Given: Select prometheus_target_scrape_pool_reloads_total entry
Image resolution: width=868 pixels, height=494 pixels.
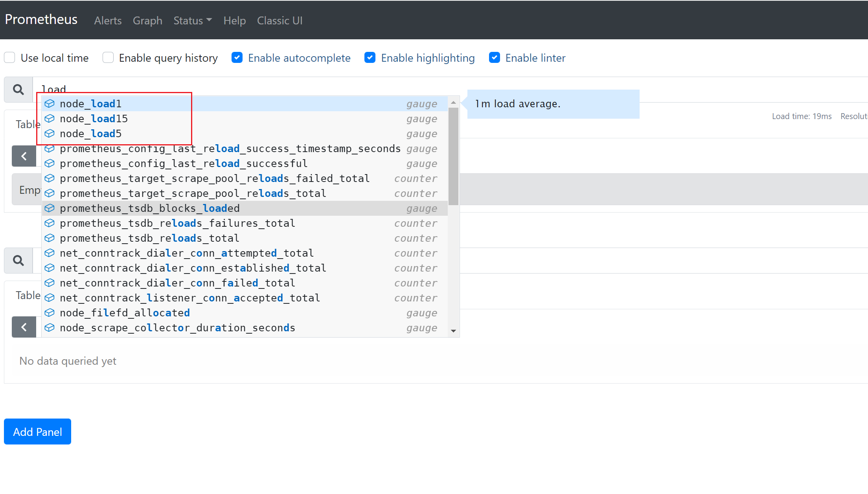Looking at the screenshot, I should [x=245, y=193].
